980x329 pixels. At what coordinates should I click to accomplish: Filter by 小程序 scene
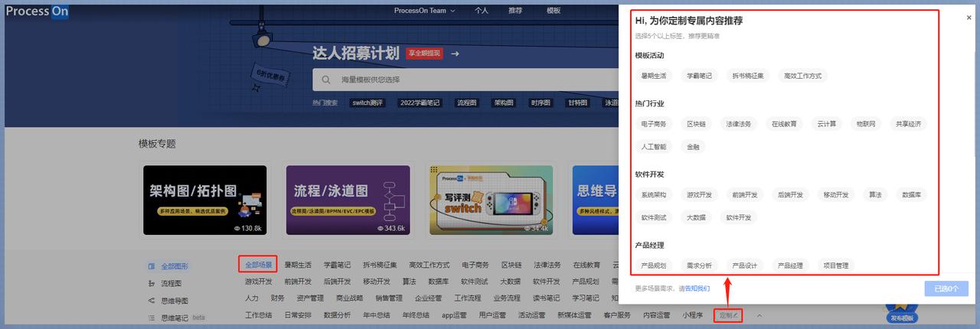(693, 315)
